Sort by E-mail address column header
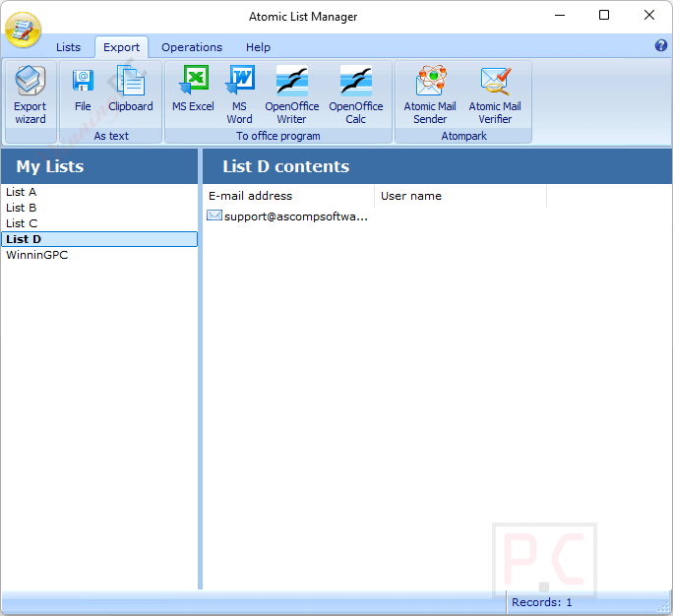The height and width of the screenshot is (616, 673). [x=288, y=196]
